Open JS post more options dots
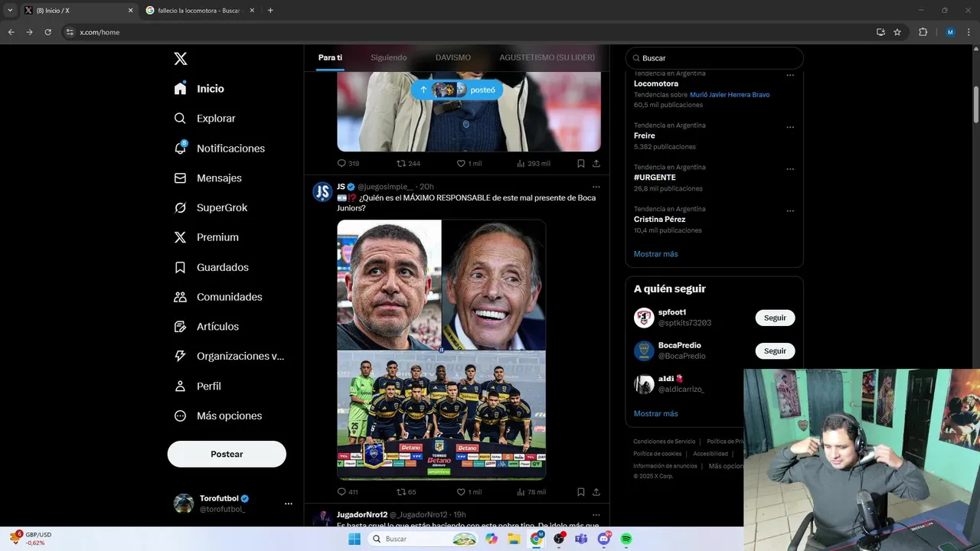 tap(596, 187)
